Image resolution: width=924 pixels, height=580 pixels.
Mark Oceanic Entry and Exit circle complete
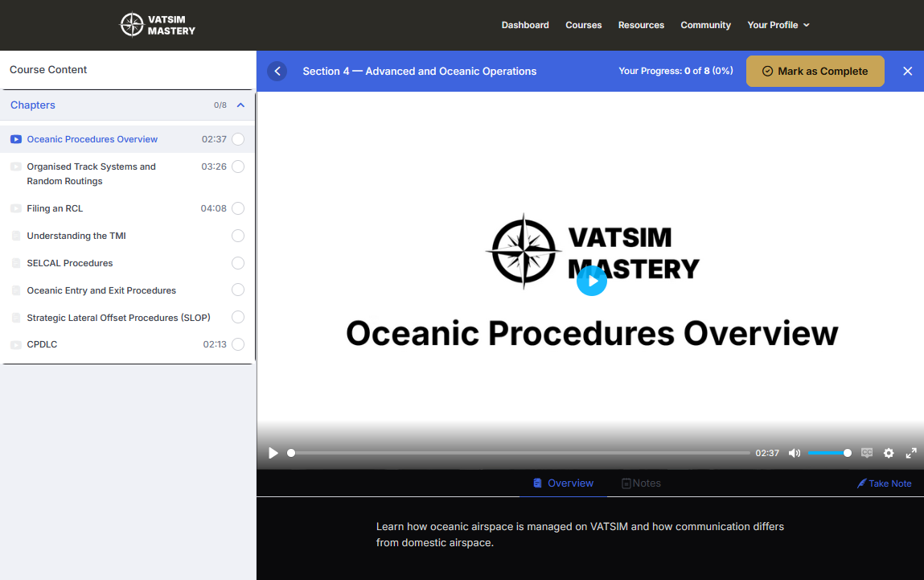[238, 290]
